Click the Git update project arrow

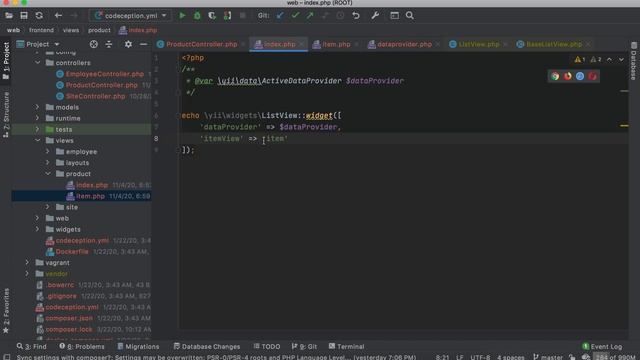[x=280, y=16]
